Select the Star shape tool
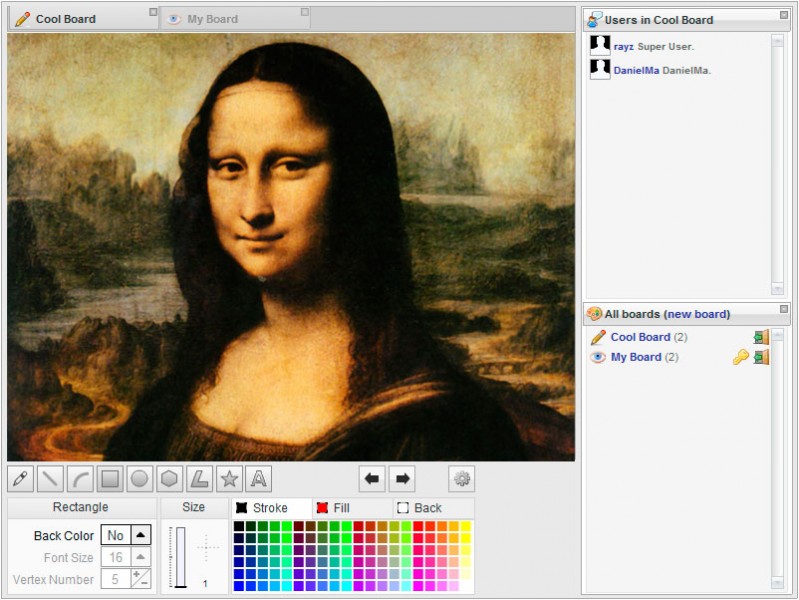799x600 pixels. 229,479
